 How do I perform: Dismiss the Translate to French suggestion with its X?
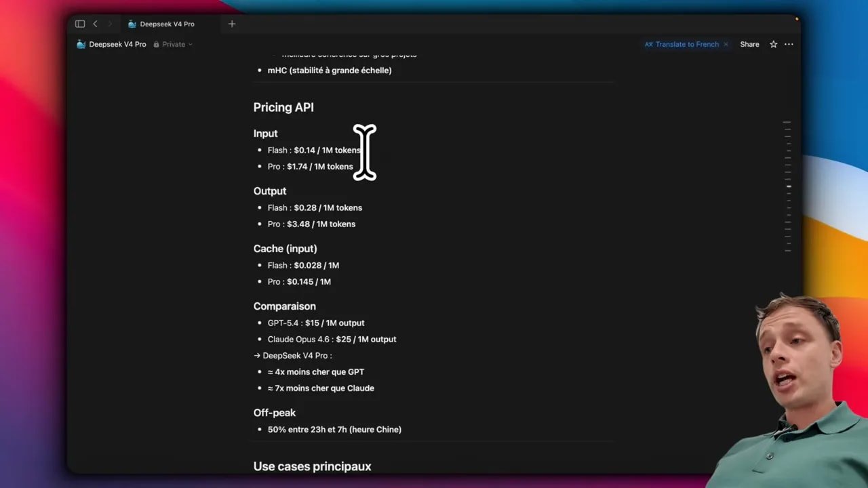[x=725, y=44]
